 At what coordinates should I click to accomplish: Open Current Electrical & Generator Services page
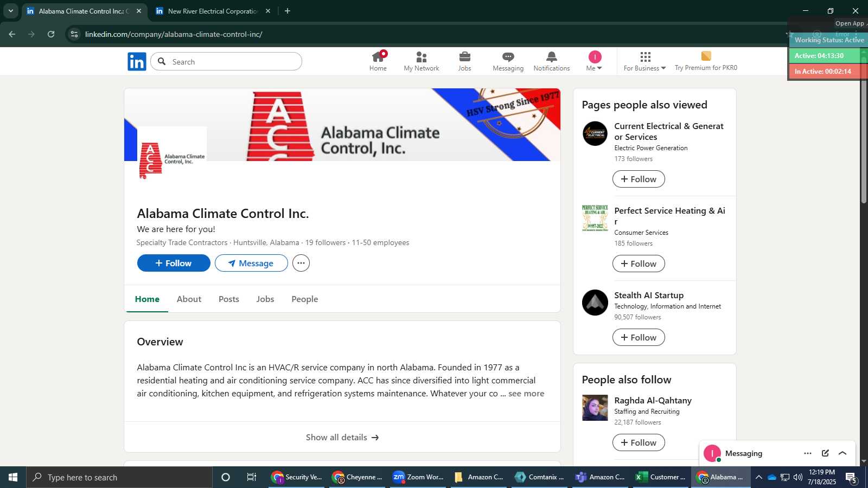pyautogui.click(x=669, y=131)
